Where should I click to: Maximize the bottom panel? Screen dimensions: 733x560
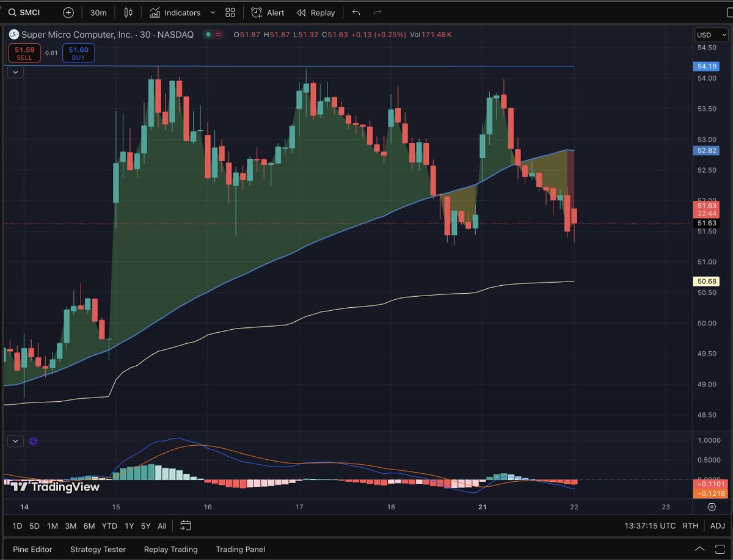click(719, 549)
